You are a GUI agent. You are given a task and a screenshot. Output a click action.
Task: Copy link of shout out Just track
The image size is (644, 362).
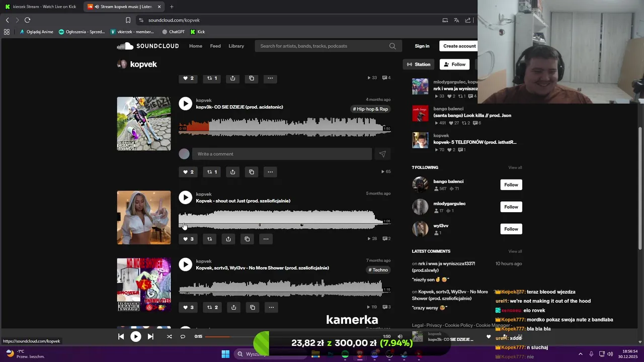[247, 239]
